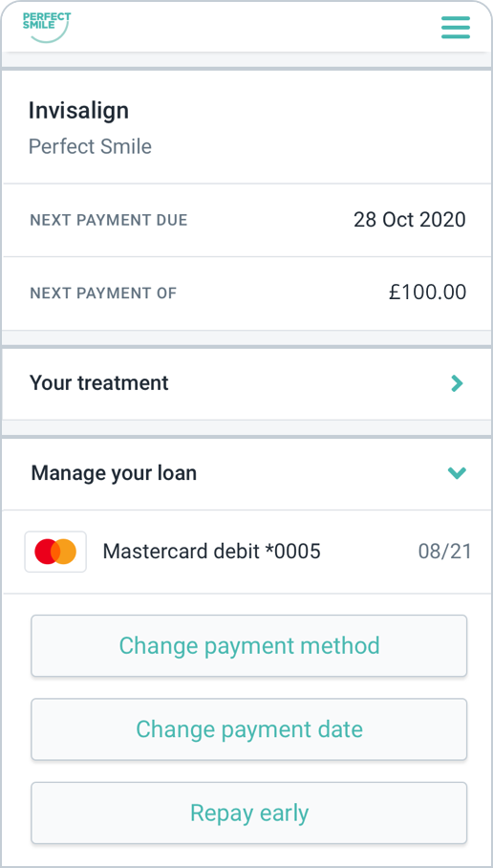Click the Invisalign heading

(78, 111)
